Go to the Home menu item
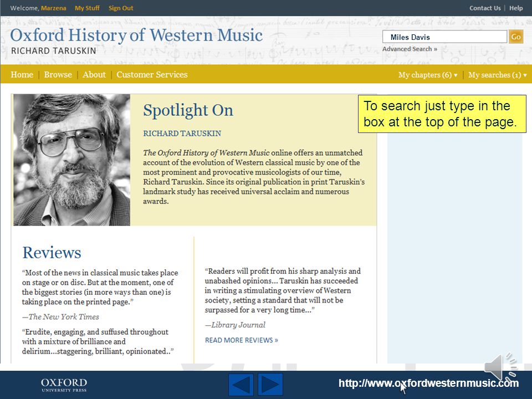This screenshot has width=532, height=399. click(x=22, y=74)
